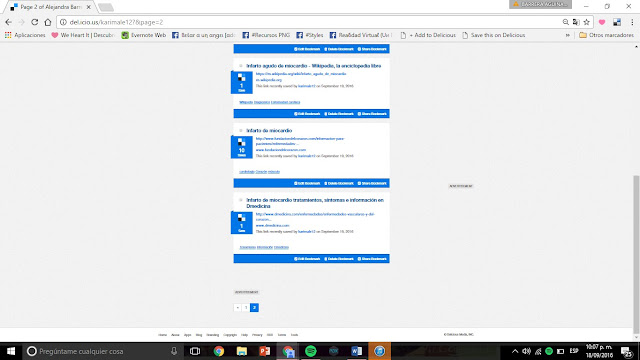Edit Bookmark for fundaciondelcorazon entry
Screen dimensions: 640x360
pos(307,183)
